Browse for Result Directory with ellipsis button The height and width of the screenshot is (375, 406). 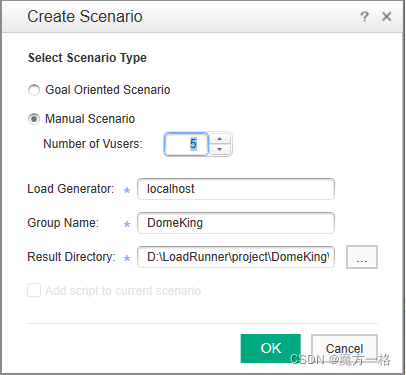point(362,257)
